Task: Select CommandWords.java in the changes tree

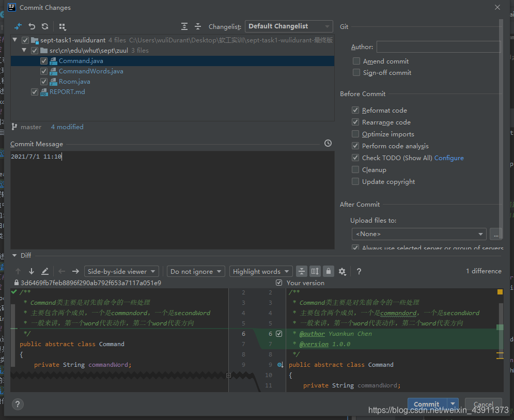Action: 91,71
